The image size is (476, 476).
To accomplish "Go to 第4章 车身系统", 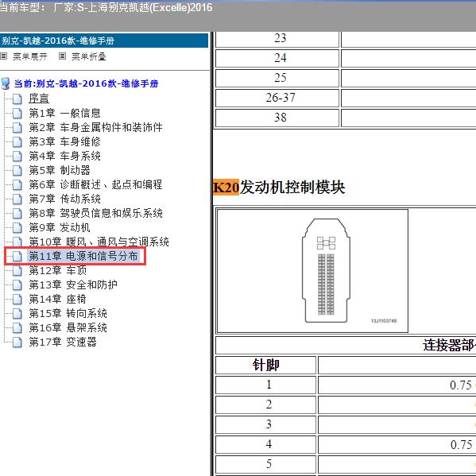I will (64, 156).
